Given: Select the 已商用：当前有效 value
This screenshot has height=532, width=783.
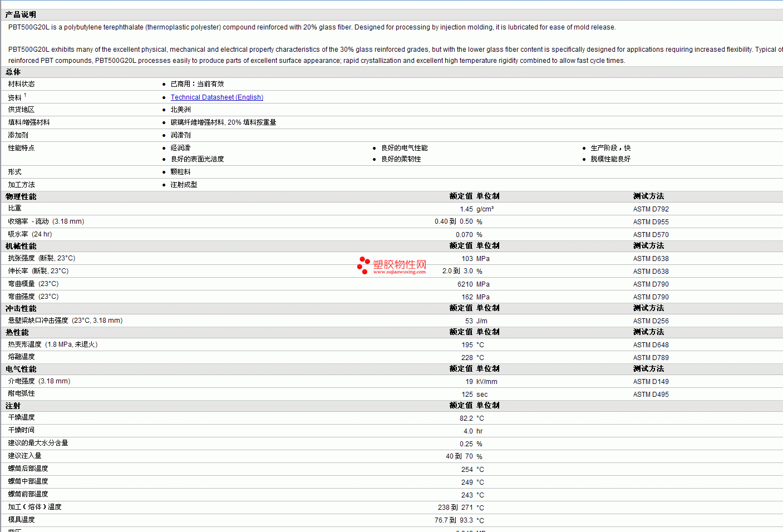Looking at the screenshot, I should point(197,84).
